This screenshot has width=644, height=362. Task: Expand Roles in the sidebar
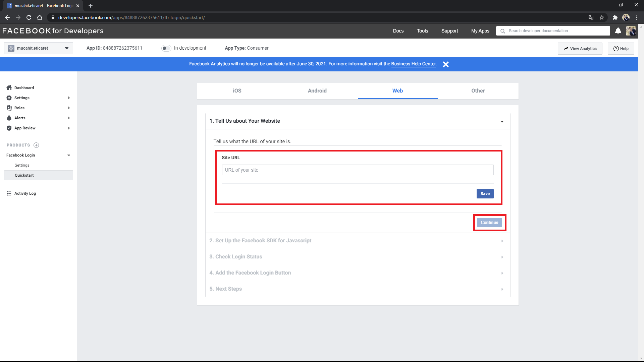[x=39, y=108]
